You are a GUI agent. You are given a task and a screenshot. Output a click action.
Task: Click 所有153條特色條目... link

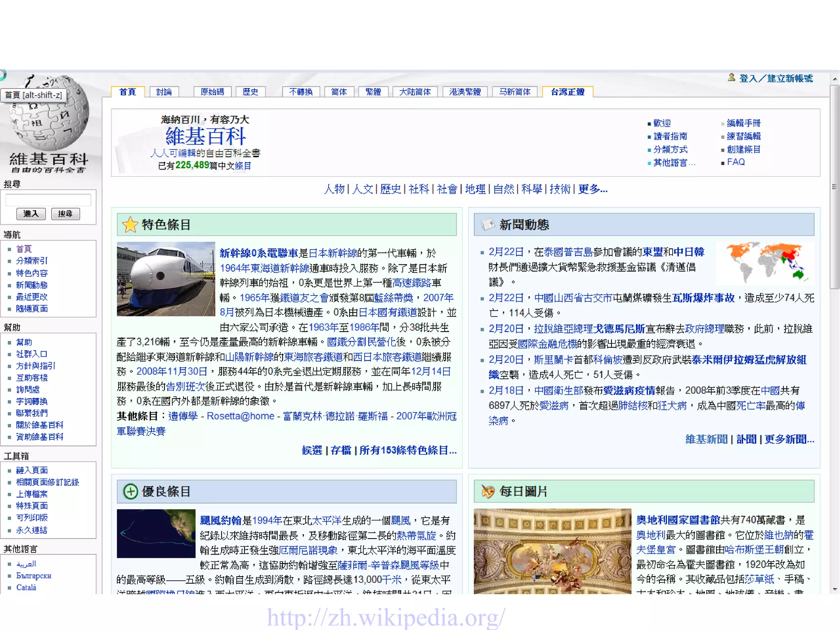408,450
